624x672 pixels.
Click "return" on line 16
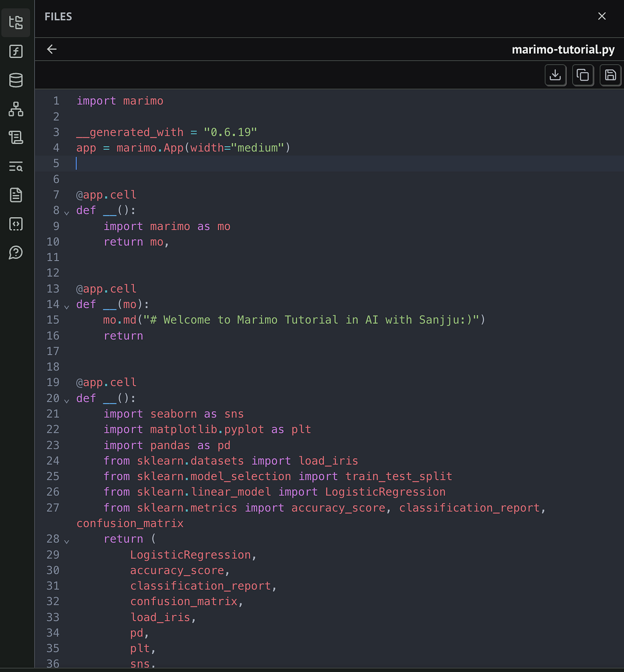[x=123, y=336]
